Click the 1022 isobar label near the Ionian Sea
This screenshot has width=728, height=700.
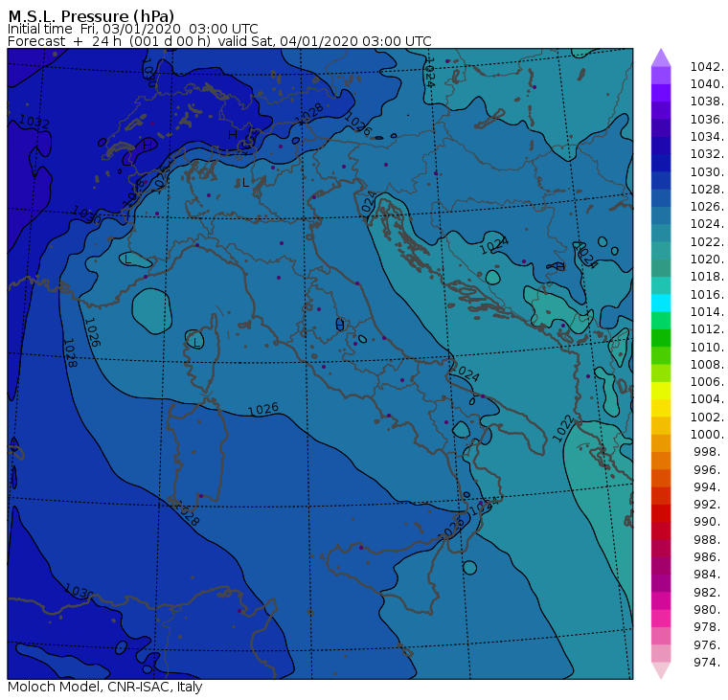(x=562, y=428)
